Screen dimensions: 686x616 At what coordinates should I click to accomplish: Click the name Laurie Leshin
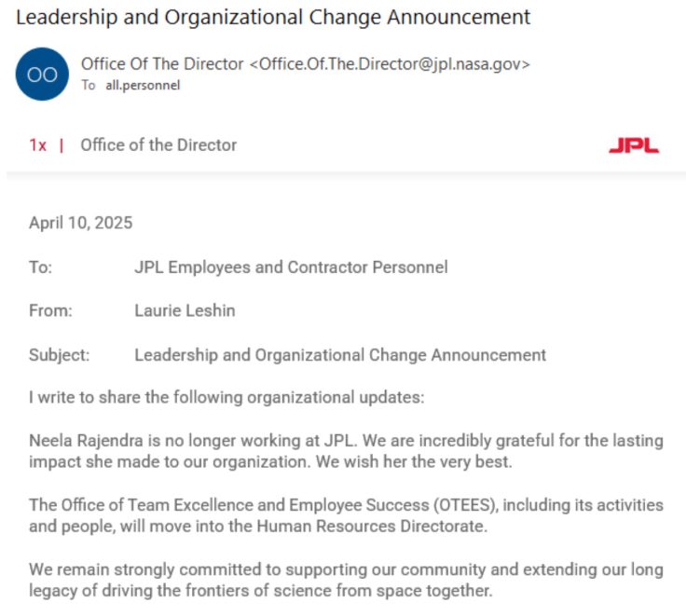[x=185, y=311]
